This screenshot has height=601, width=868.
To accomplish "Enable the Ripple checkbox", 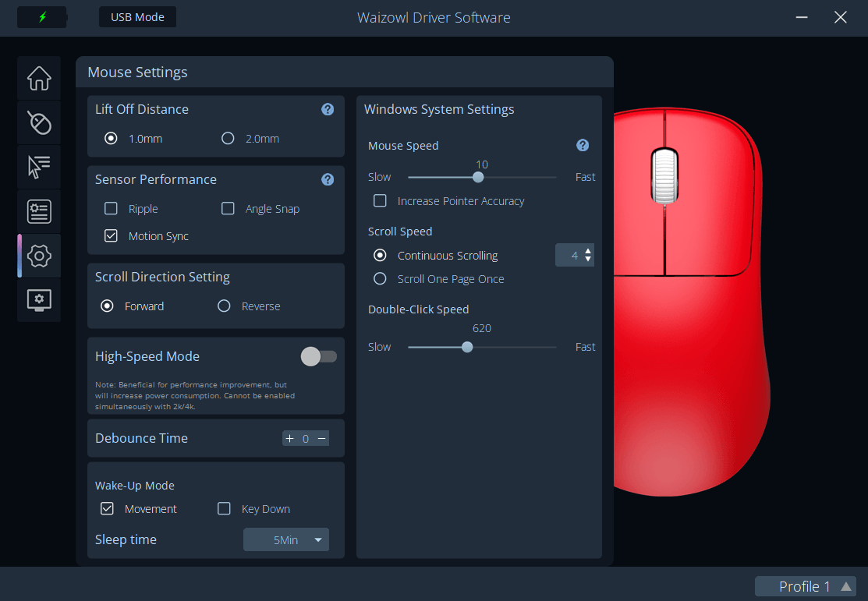I will (x=112, y=208).
